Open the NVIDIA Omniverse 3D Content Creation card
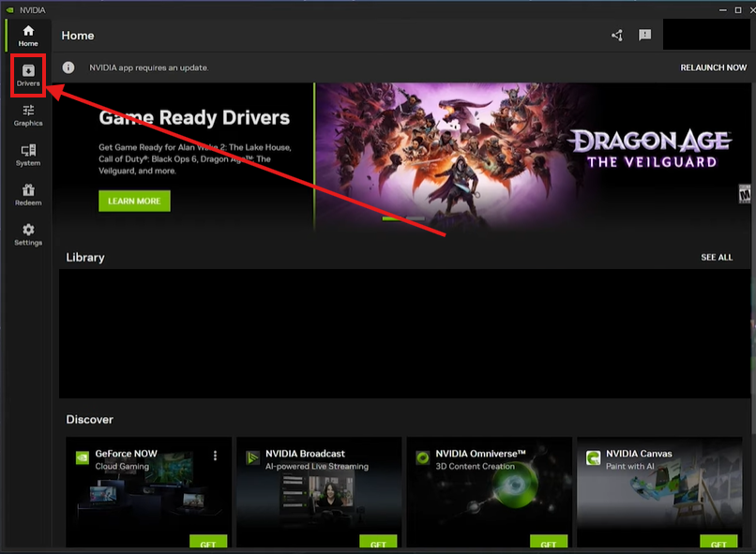 point(490,492)
